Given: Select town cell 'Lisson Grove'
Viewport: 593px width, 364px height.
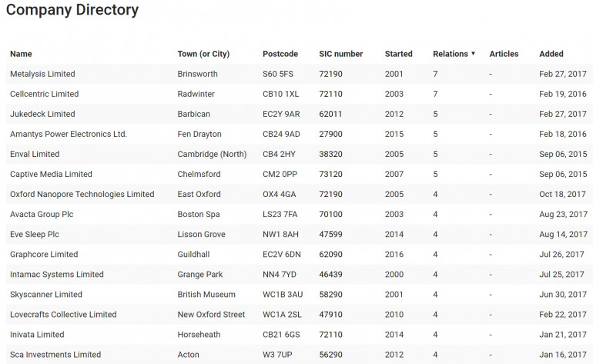Looking at the screenshot, I should pyautogui.click(x=201, y=234).
